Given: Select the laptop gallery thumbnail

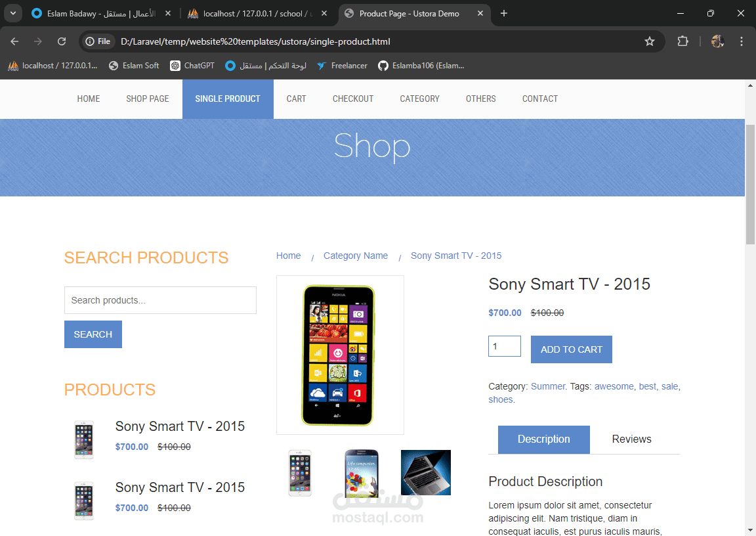Looking at the screenshot, I should (x=426, y=473).
